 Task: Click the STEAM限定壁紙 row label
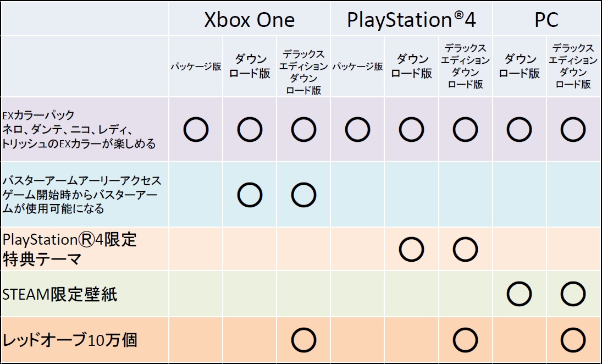(x=60, y=295)
